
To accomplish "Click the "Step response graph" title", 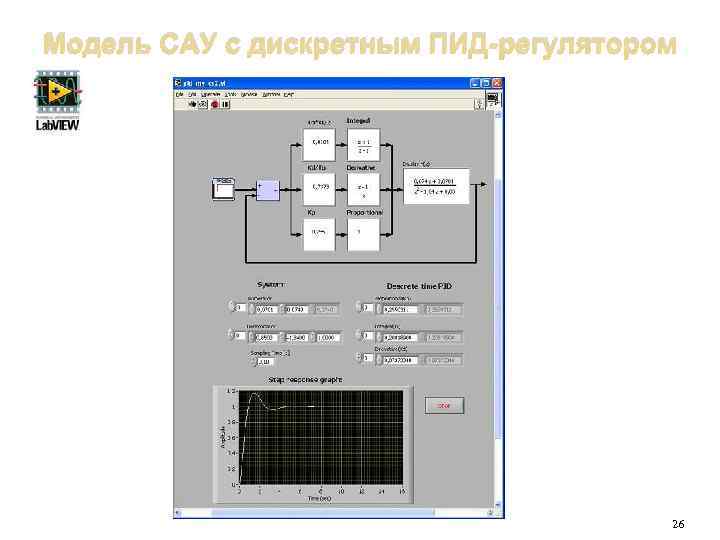I will point(305,380).
